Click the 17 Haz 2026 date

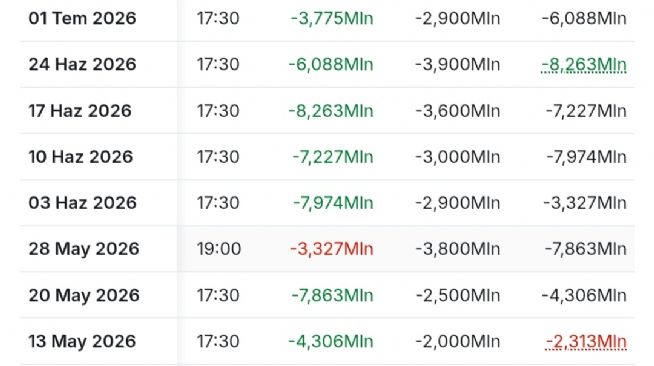click(x=80, y=111)
